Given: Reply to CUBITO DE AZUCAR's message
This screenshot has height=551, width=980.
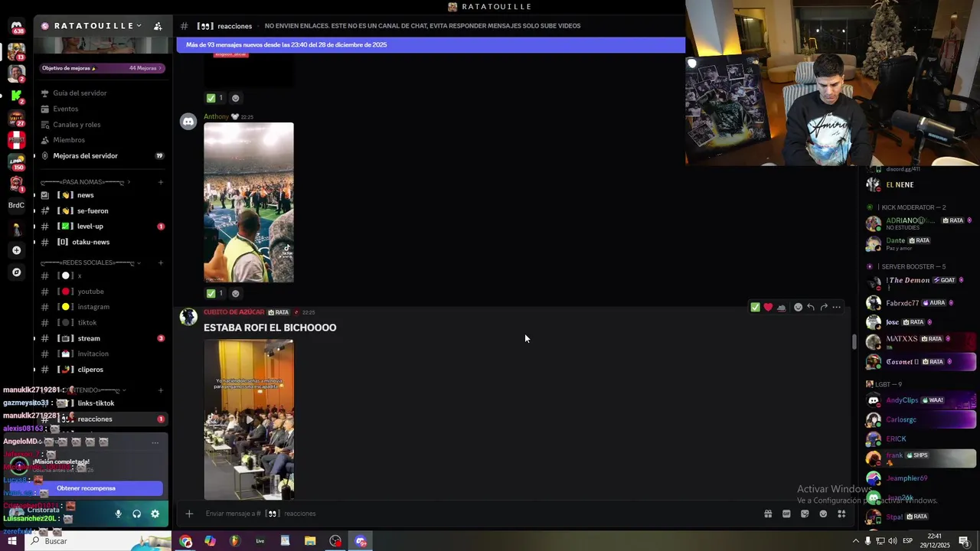Looking at the screenshot, I should coord(811,307).
